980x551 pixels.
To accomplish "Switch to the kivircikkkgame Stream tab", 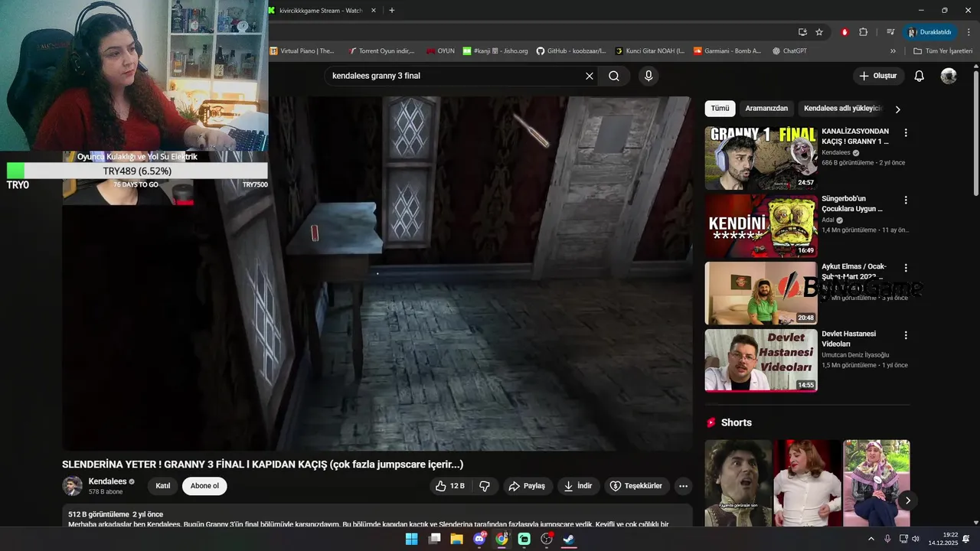I will click(x=321, y=11).
